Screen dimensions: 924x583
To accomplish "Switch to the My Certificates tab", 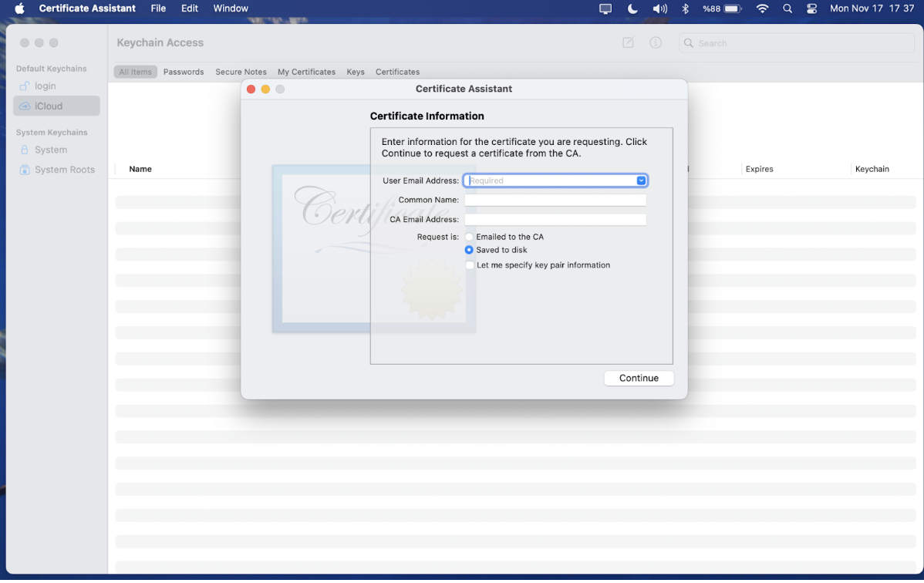I will (306, 72).
